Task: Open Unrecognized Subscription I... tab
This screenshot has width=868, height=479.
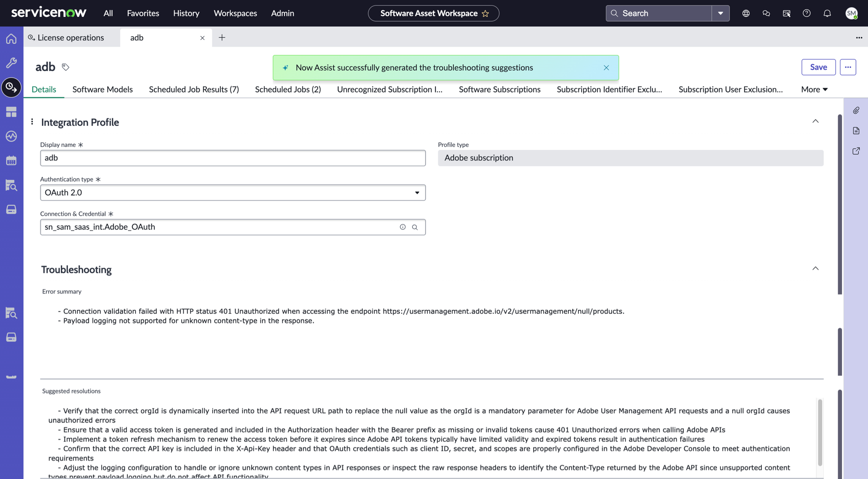Action: click(390, 89)
